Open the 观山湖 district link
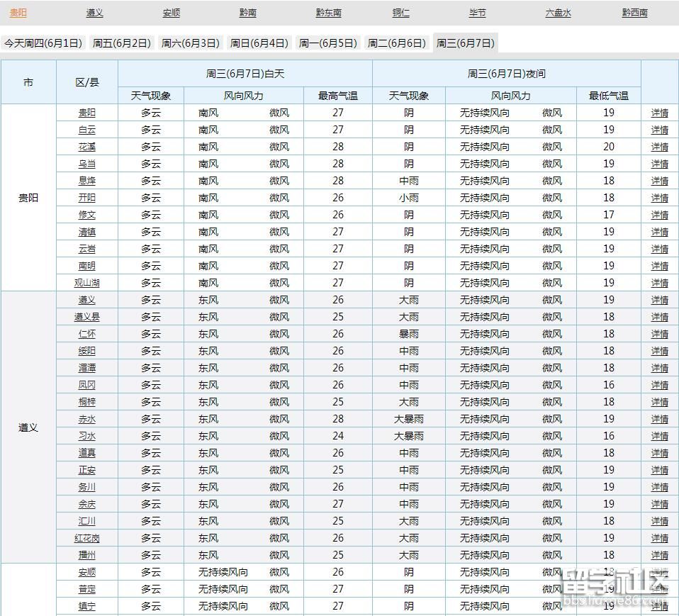The height and width of the screenshot is (616, 679). [86, 283]
